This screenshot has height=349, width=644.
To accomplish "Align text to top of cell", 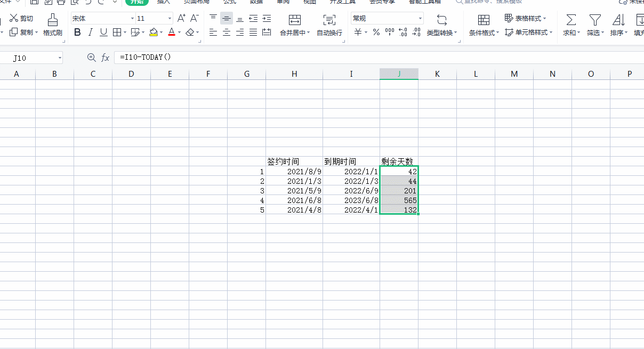I will (x=213, y=19).
